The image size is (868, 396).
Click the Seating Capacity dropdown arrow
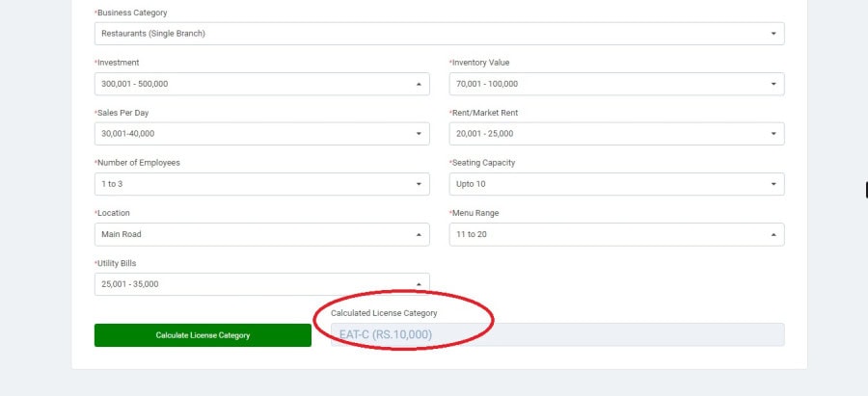[773, 184]
